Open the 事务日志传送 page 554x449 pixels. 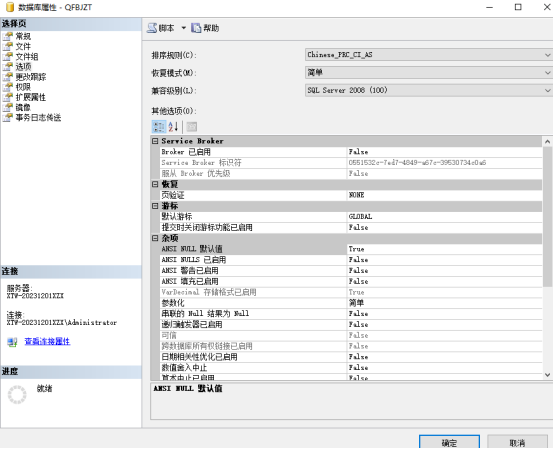click(38, 118)
